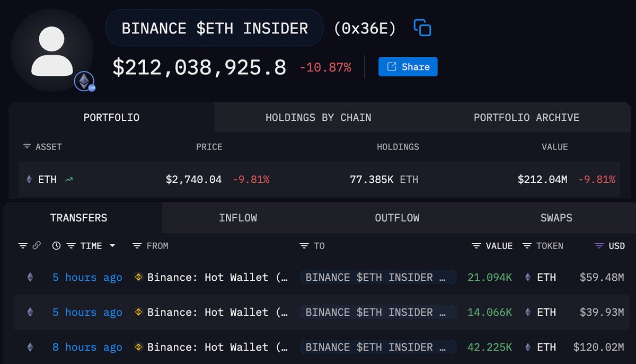This screenshot has width=636, height=364.
Task: Open Binance Hot Wallet sender of 21.094K ETH
Action: point(211,277)
